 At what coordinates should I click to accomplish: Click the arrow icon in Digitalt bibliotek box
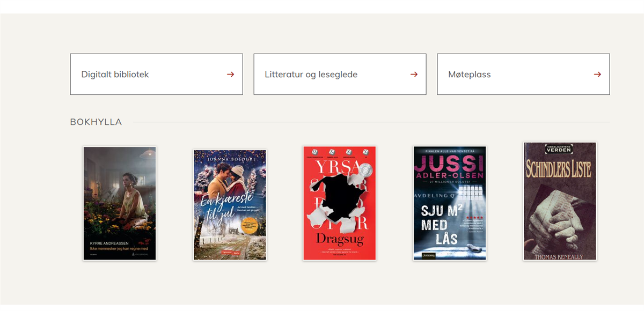point(230,75)
